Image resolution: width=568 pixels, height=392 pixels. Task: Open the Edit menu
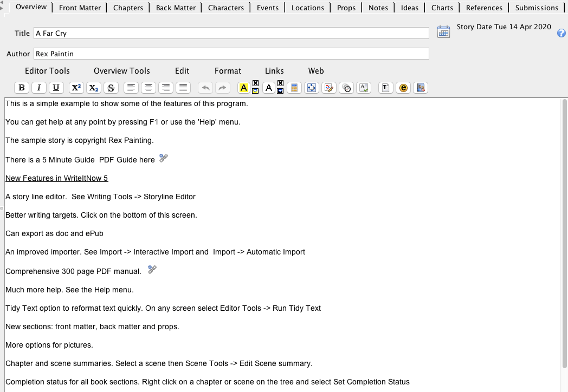182,70
